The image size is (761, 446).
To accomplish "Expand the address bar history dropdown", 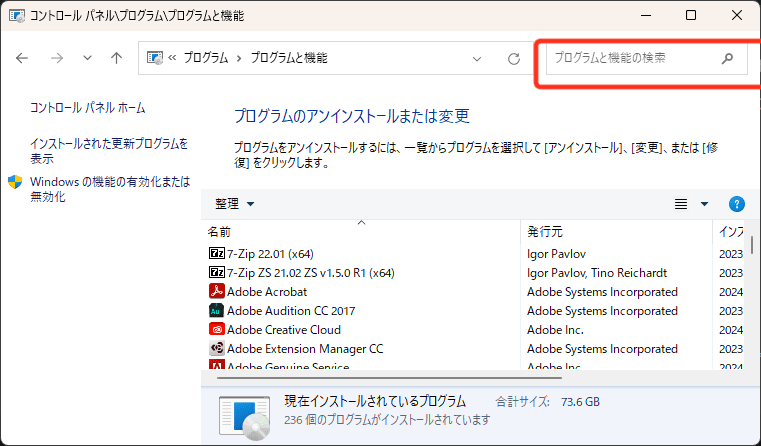I will click(x=477, y=59).
